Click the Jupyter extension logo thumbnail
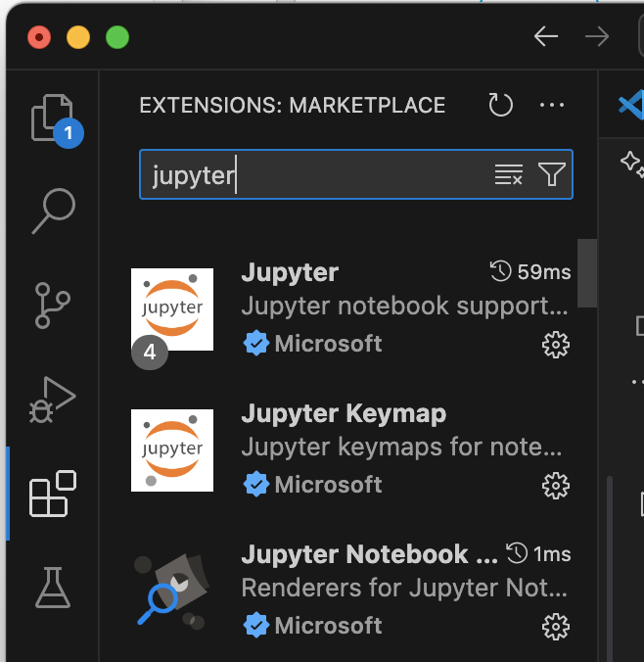 172,309
